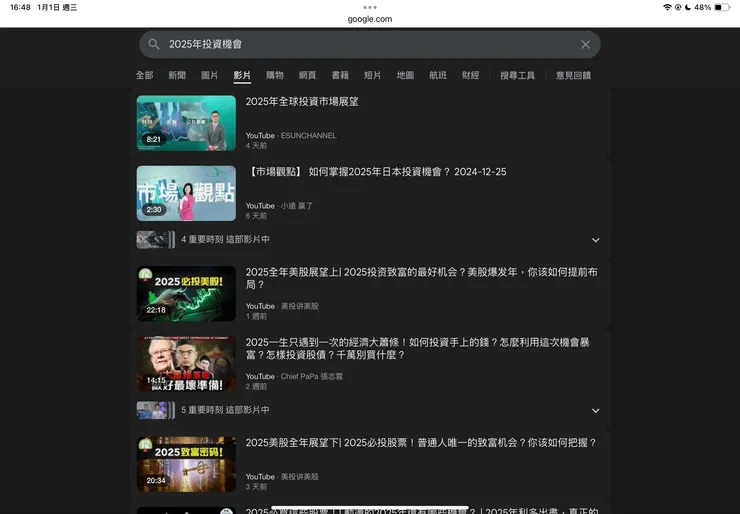Open the 書籍 tab
This screenshot has height=514, width=740.
pyautogui.click(x=340, y=76)
